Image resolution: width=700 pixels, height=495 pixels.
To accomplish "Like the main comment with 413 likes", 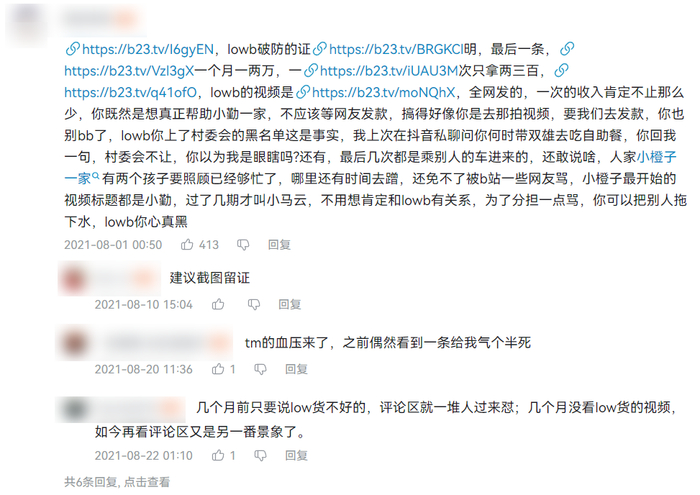I will click(x=187, y=245).
